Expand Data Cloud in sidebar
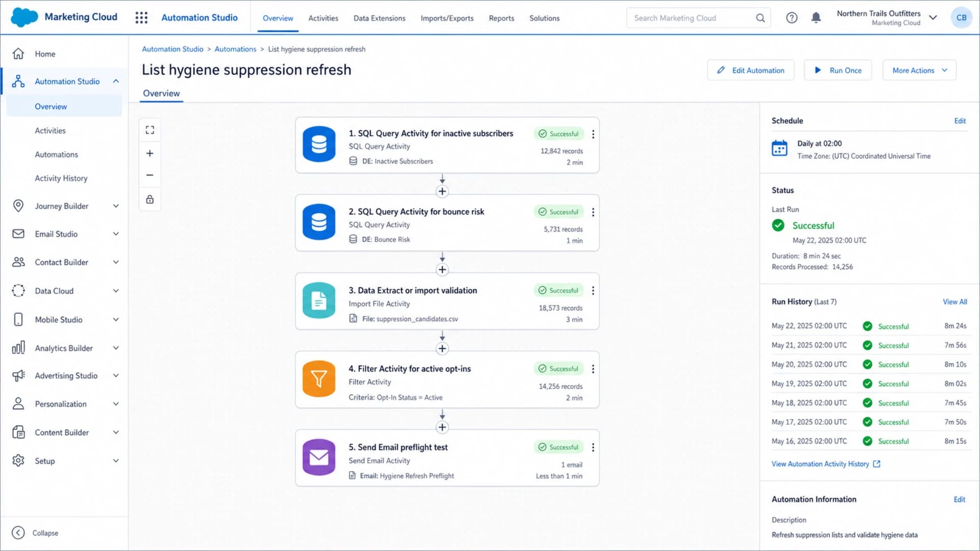Viewport: 980px width, 551px height. [x=116, y=291]
